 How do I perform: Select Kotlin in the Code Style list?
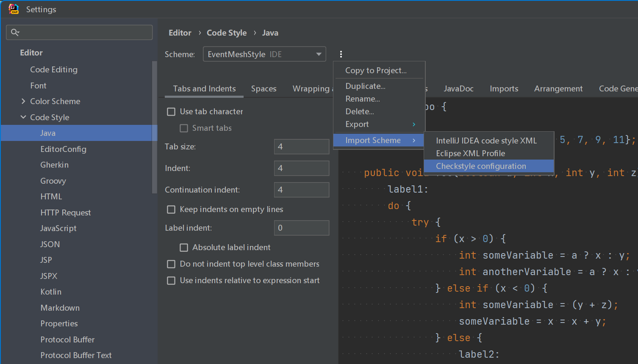pos(51,292)
